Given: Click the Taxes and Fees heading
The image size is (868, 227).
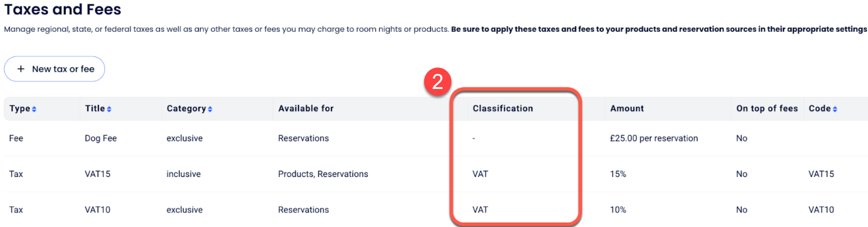Looking at the screenshot, I should coord(63,9).
